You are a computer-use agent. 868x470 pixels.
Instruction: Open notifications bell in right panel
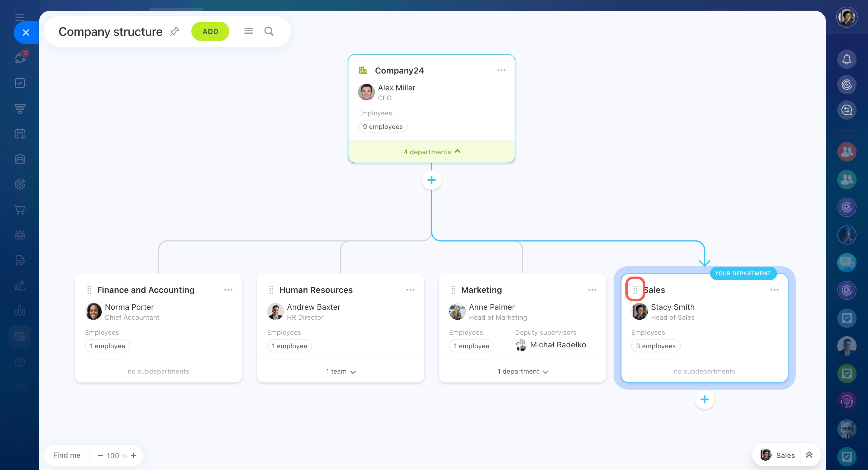click(846, 59)
